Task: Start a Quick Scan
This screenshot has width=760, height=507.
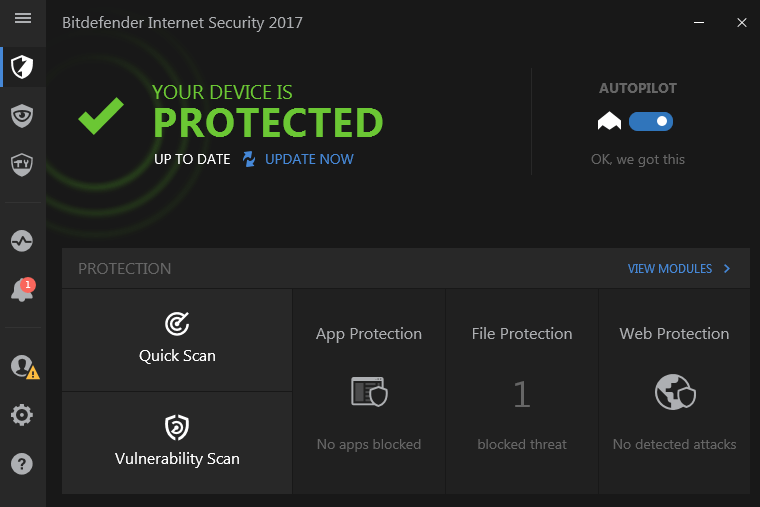Action: (x=177, y=339)
